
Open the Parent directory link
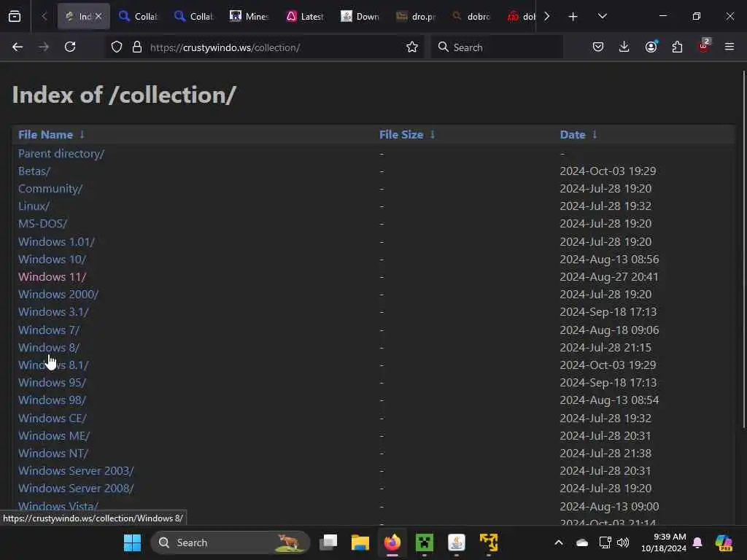[x=61, y=153]
